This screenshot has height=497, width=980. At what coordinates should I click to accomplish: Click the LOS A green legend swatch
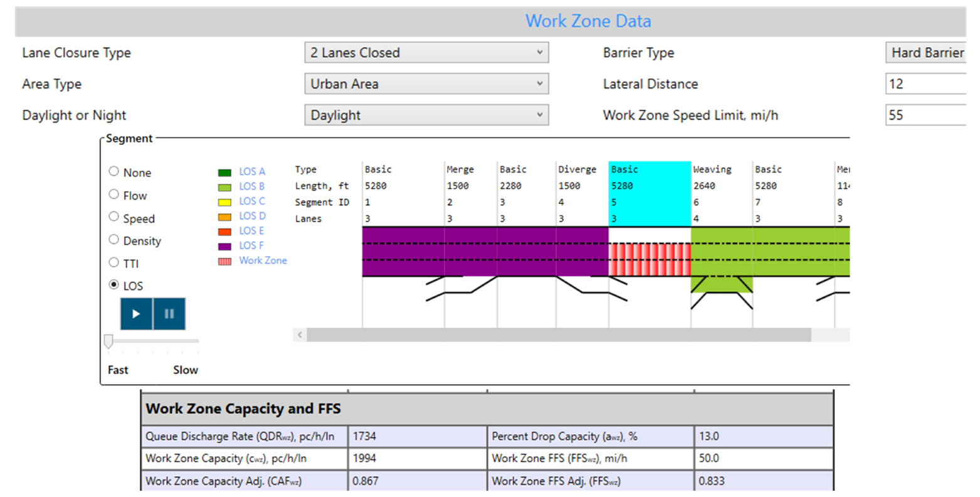(x=224, y=173)
